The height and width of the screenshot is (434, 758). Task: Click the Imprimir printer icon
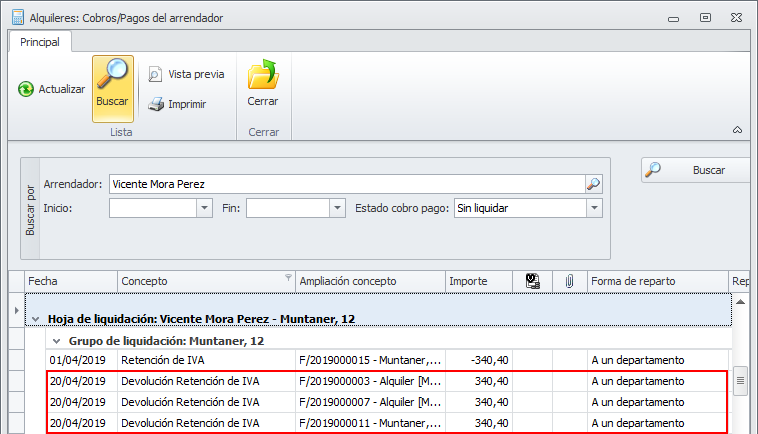point(156,104)
